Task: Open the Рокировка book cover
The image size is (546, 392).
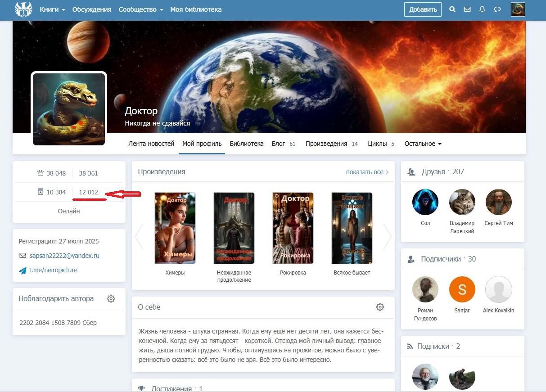Action: pyautogui.click(x=293, y=228)
